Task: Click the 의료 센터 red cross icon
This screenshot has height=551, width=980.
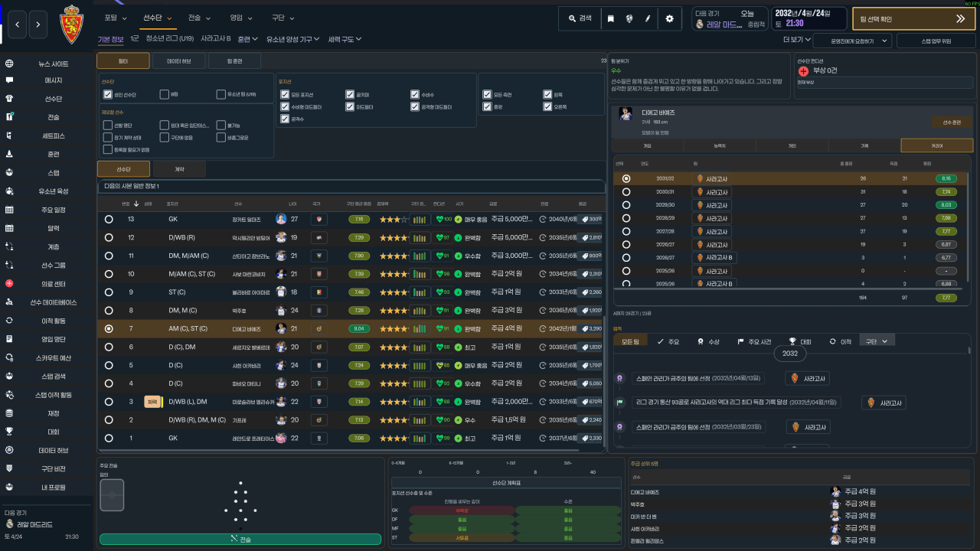Action: [x=9, y=284]
